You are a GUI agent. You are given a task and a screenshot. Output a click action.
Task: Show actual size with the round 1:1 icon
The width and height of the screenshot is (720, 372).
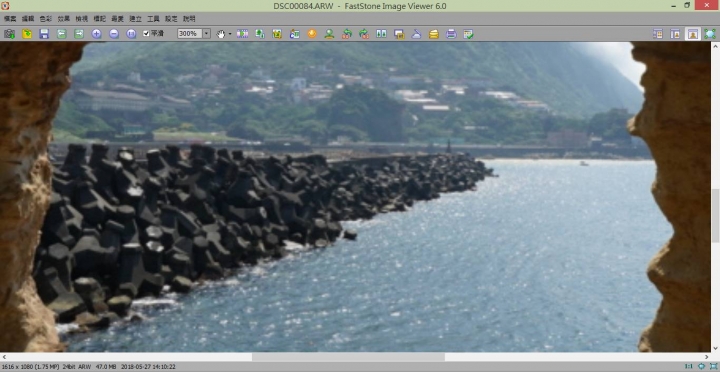(131, 34)
